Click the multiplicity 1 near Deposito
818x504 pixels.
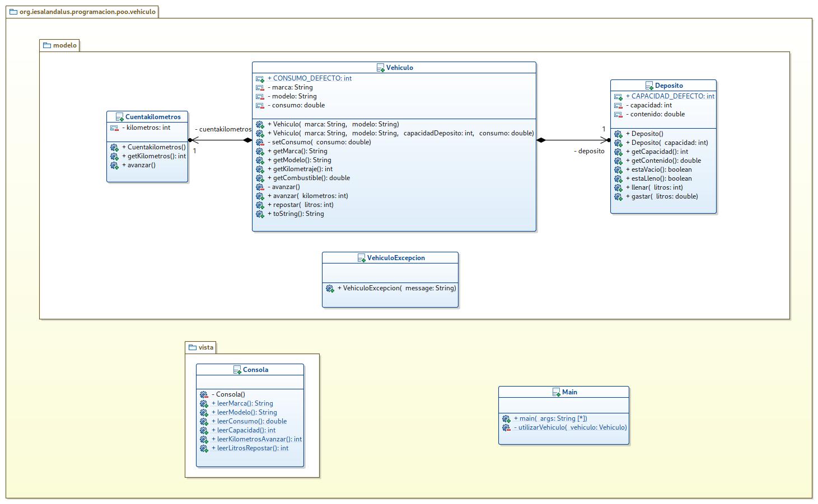[x=604, y=129]
